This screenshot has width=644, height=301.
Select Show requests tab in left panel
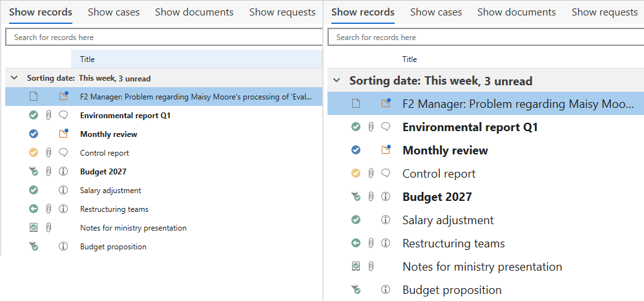pos(282,12)
